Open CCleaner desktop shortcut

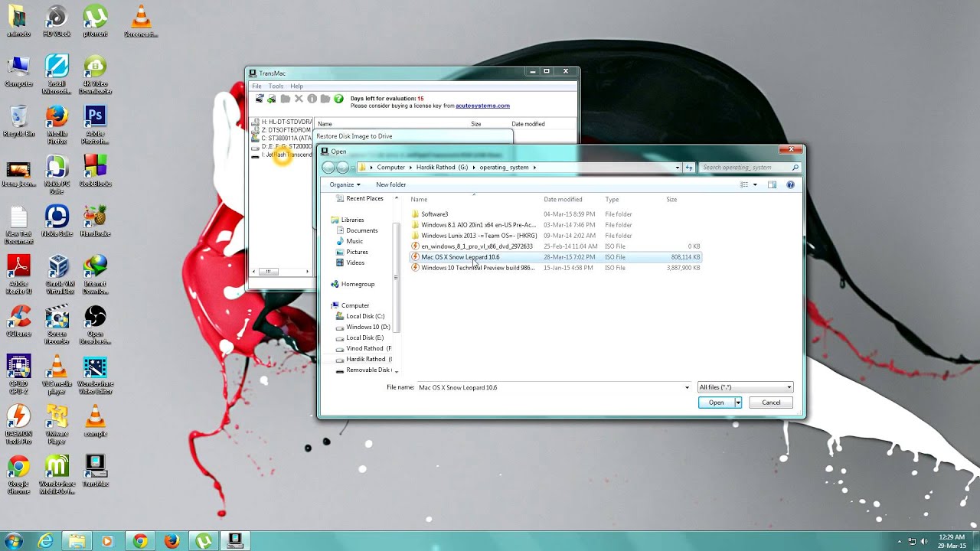tap(19, 321)
